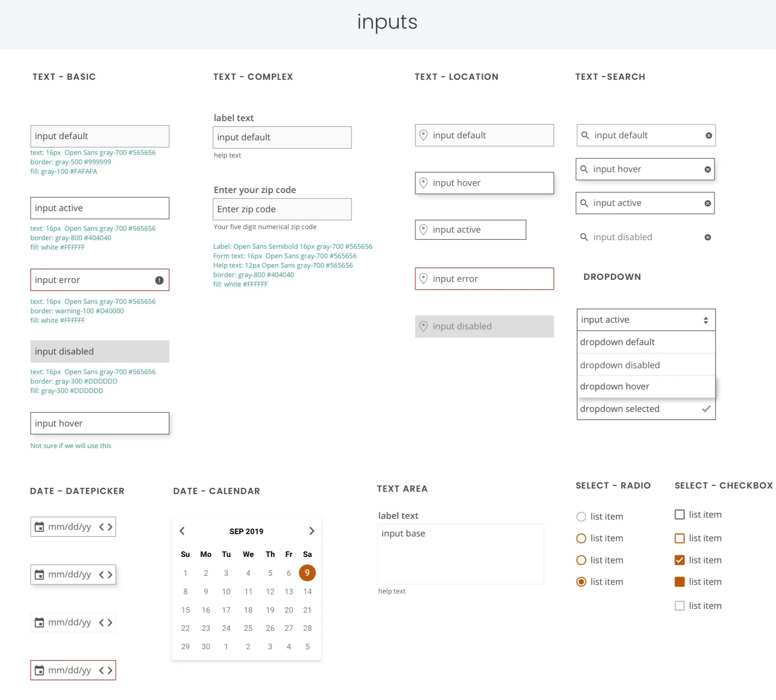Click into the Enter zip code field
This screenshot has width=776, height=700.
point(282,209)
